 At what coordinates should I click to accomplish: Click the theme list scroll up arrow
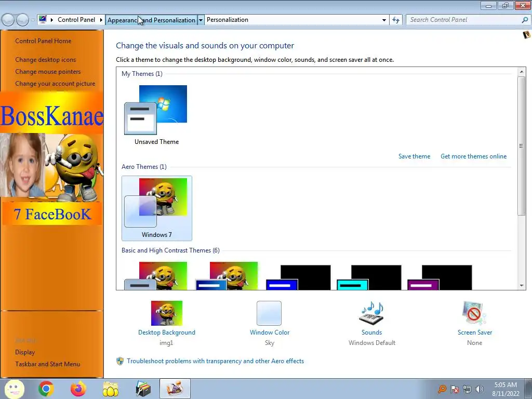click(522, 72)
